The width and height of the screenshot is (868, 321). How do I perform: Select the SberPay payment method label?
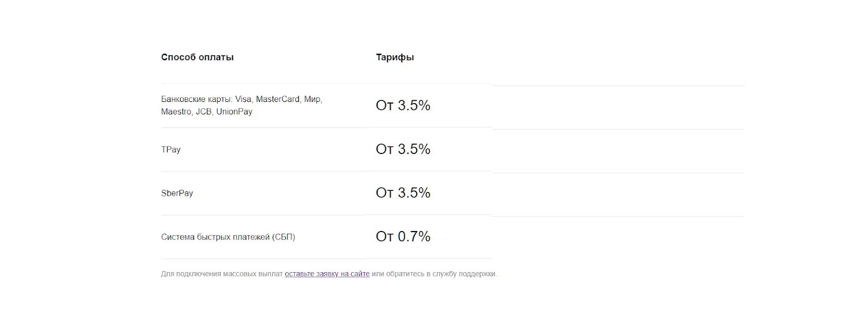[177, 193]
